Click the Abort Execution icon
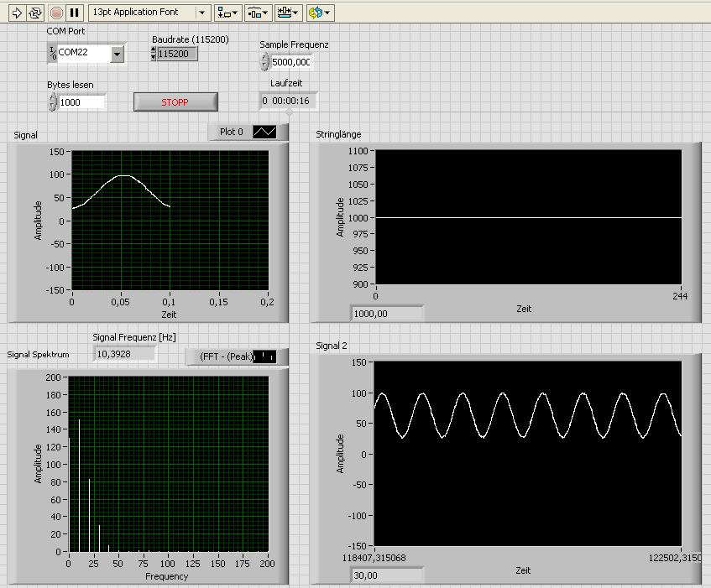Screen dimensions: 711x588 [x=56, y=13]
